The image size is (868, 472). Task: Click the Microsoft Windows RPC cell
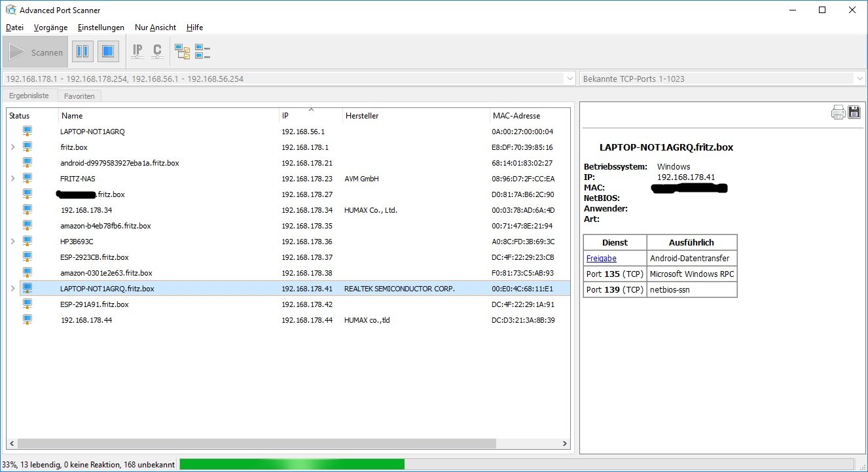[x=692, y=274]
